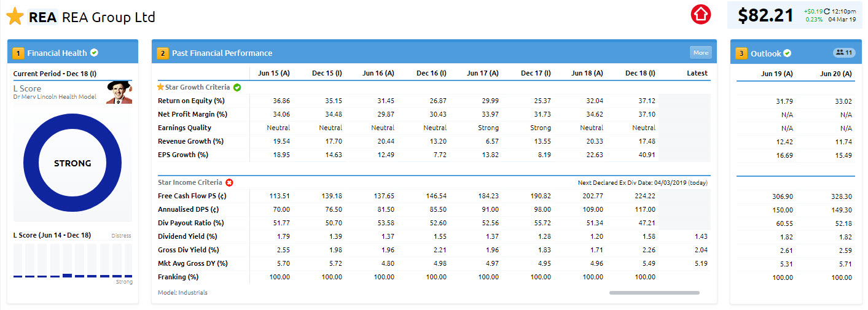The width and height of the screenshot is (868, 310).
Task: Click the 5.19 Latest Mkt Avg Gross DY value
Action: click(x=700, y=263)
